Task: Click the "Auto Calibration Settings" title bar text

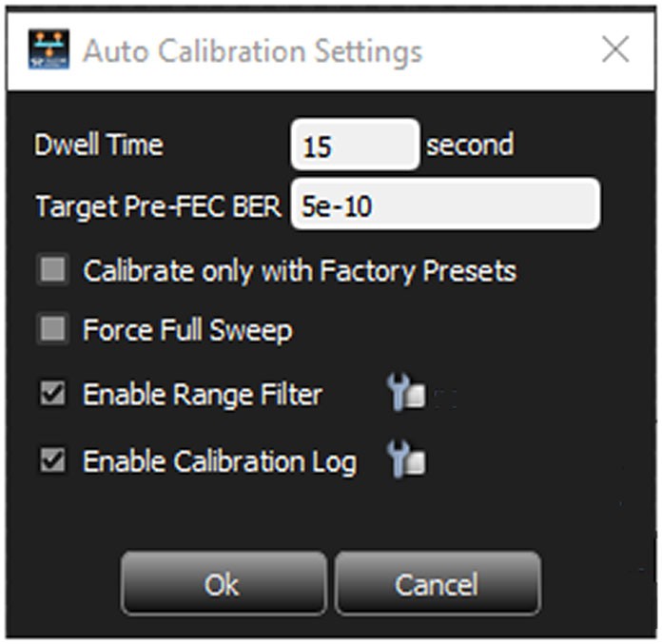Action: tap(252, 51)
